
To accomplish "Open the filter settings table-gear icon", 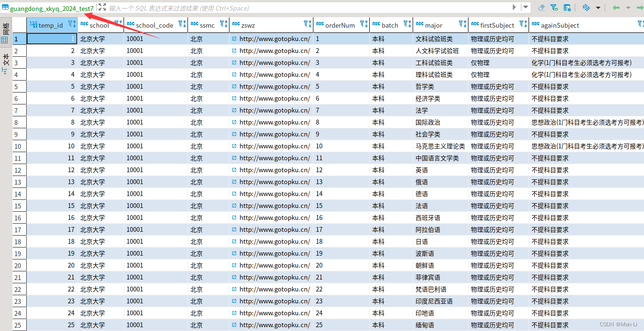I will coord(567,8).
